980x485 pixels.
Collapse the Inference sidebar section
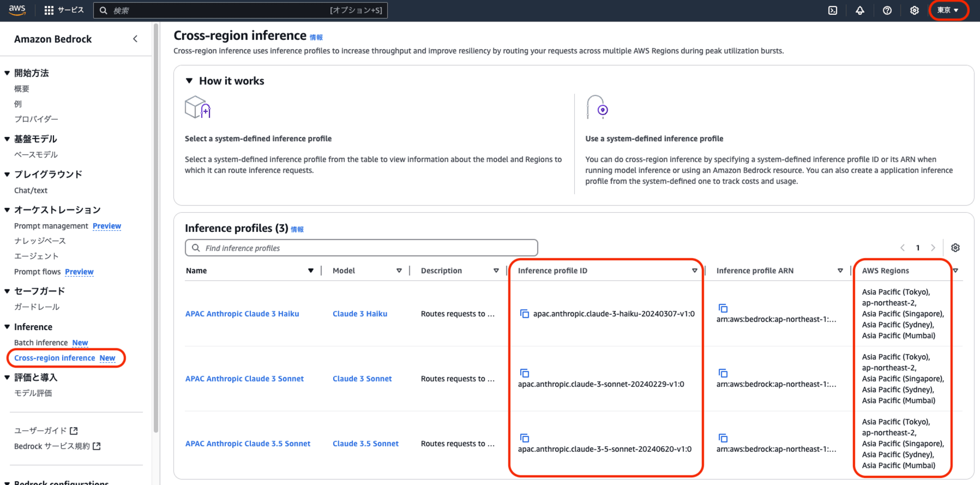click(7, 327)
